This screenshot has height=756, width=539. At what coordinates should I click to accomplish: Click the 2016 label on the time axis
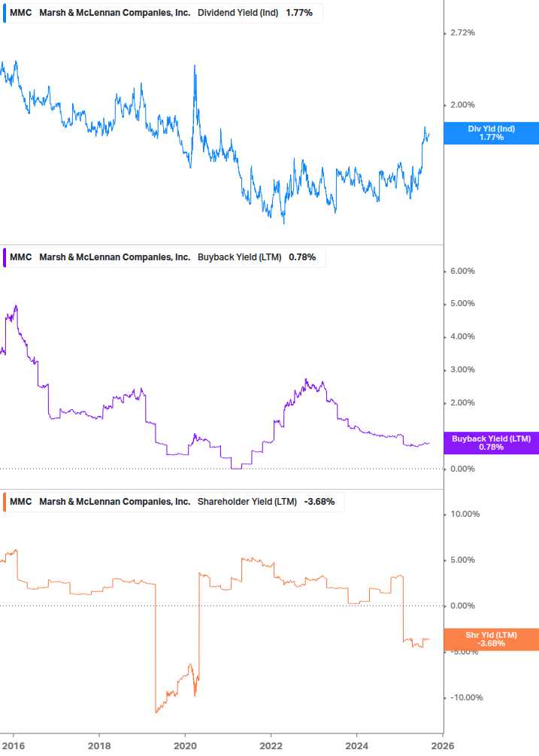click(14, 746)
